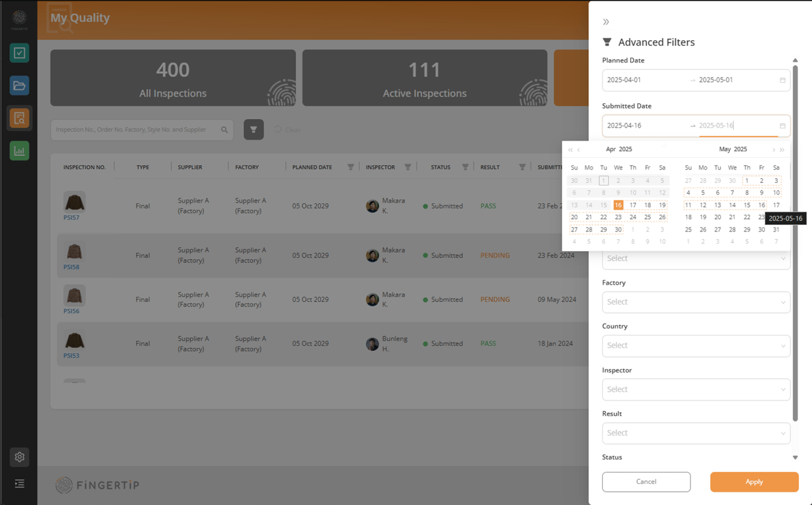Open the checklist icon in left sidebar
This screenshot has height=505, width=812.
(x=19, y=53)
